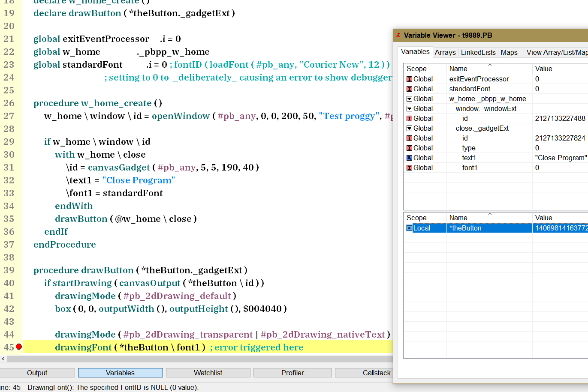Click the Variable Viewer - t9889.PB title bar
588x392 pixels.
(491, 35)
